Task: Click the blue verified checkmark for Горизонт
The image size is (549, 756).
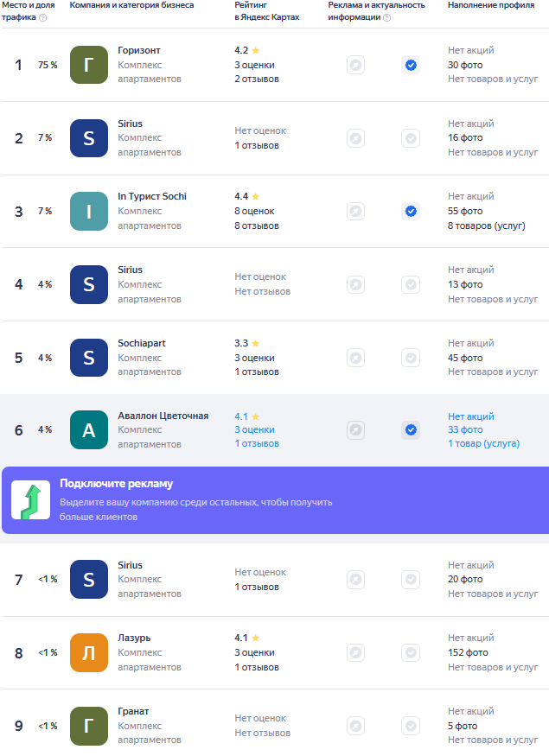Action: tap(411, 65)
